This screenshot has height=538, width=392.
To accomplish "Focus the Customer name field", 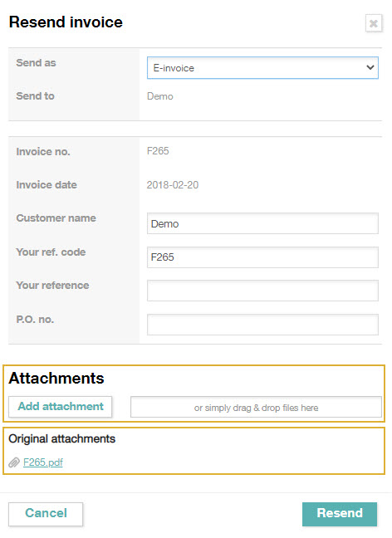I will coord(262,223).
